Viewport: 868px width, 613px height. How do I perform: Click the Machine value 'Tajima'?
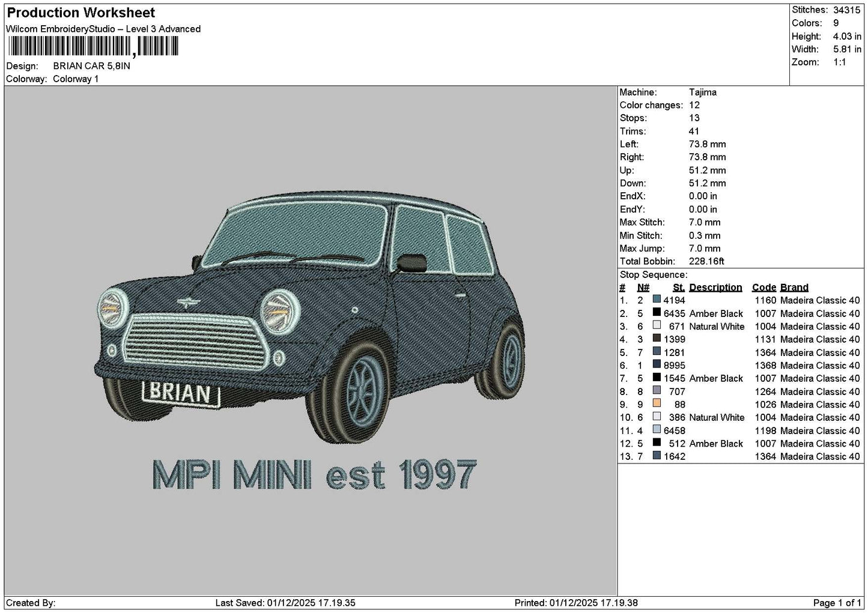pos(703,92)
